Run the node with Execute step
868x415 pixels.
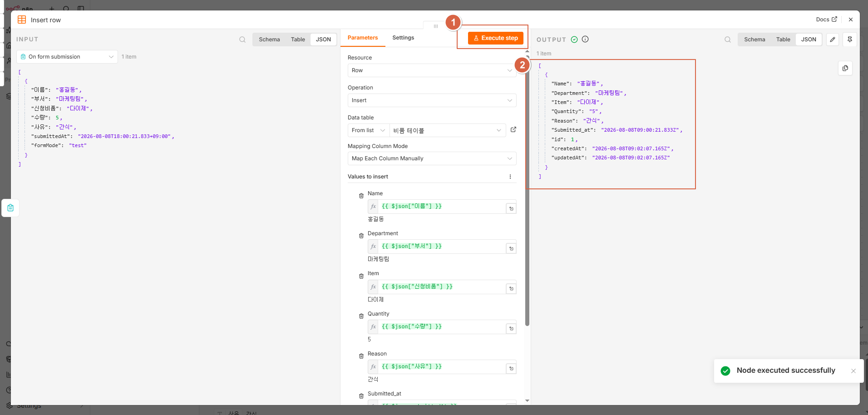[x=495, y=38]
